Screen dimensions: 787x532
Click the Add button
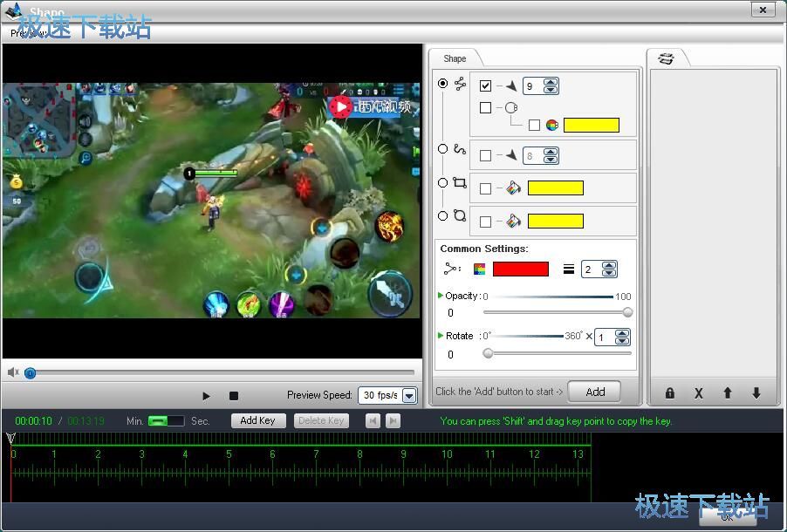pos(595,392)
